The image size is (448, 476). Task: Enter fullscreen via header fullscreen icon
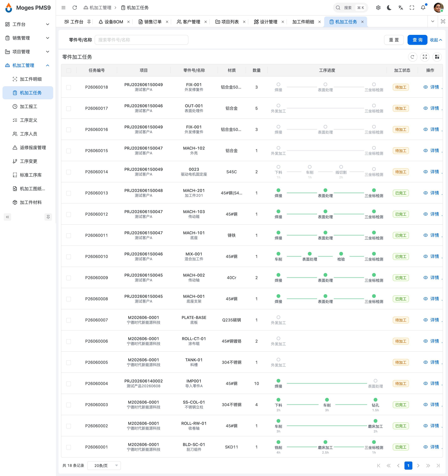pyautogui.click(x=412, y=8)
